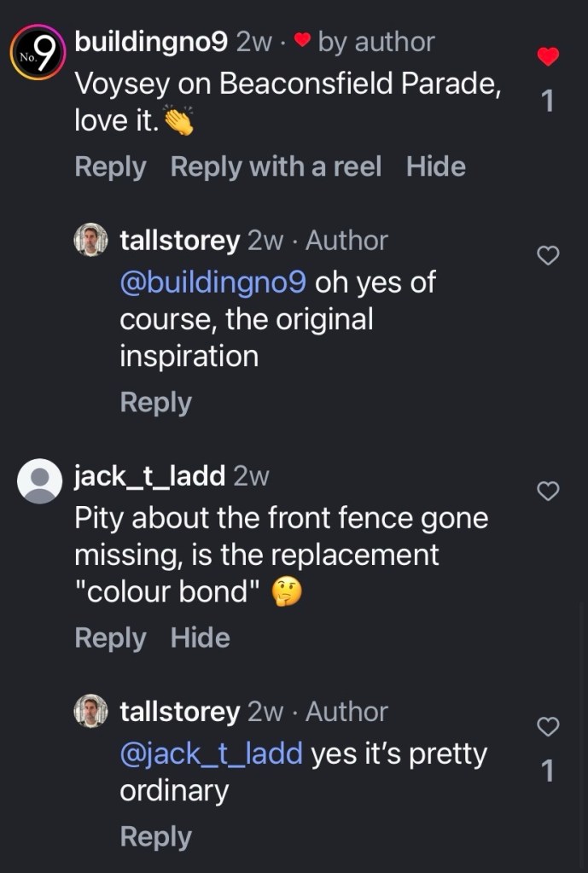This screenshot has height=873, width=588.
Task: Unlike buildingno9's comment with red heart
Action: (x=548, y=57)
